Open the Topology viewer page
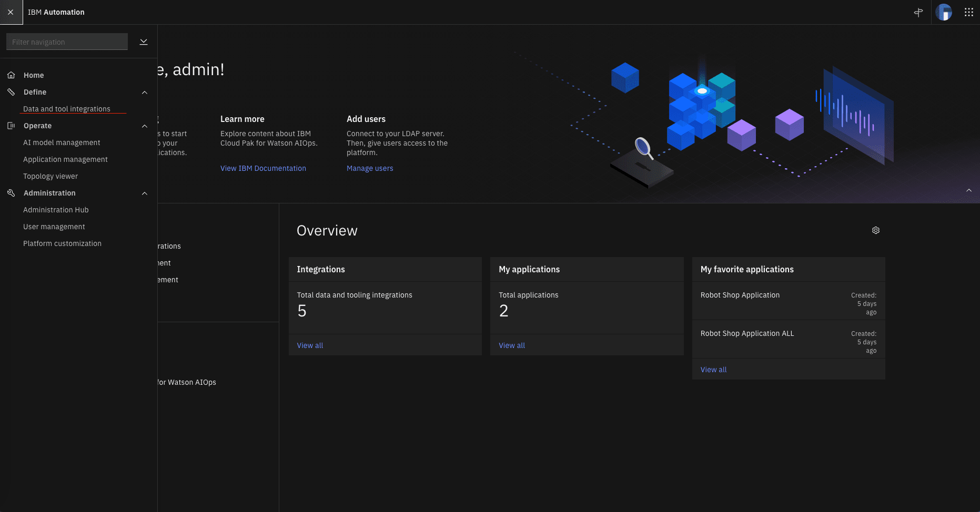The width and height of the screenshot is (980, 512). point(50,176)
